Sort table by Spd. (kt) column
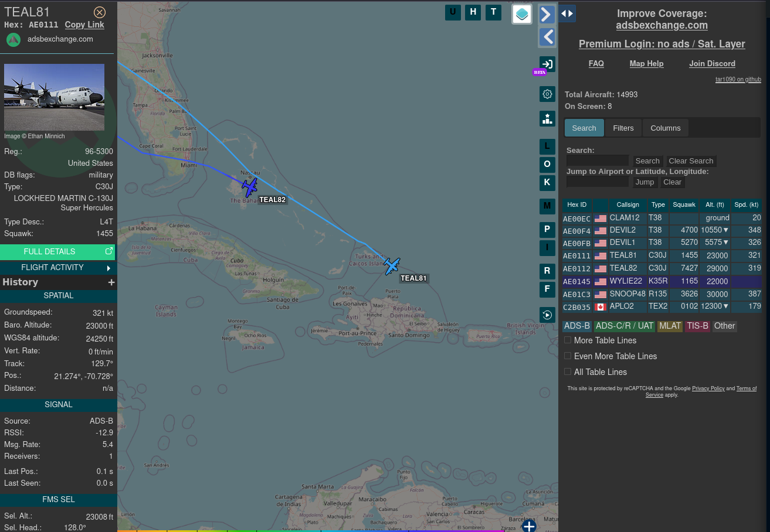 point(746,205)
